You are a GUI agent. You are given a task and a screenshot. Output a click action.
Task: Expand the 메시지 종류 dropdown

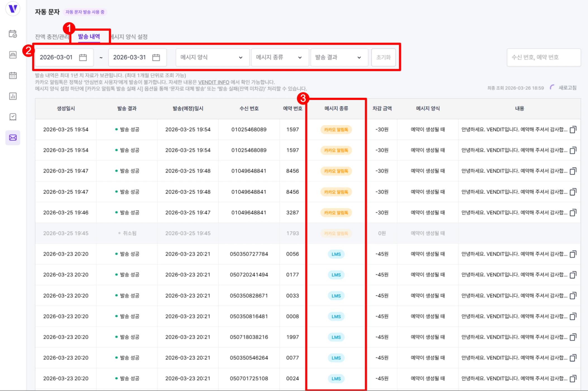pyautogui.click(x=280, y=58)
